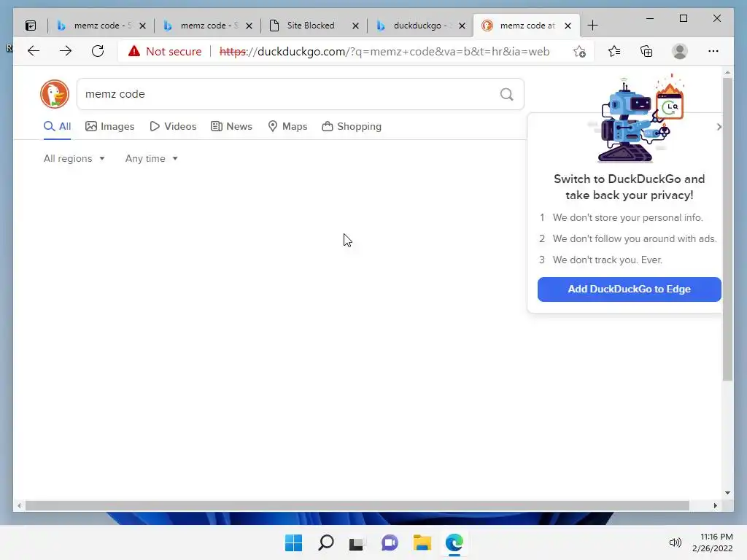Open the taskbar clock and date
This screenshot has width=747, height=560.
pos(712,542)
